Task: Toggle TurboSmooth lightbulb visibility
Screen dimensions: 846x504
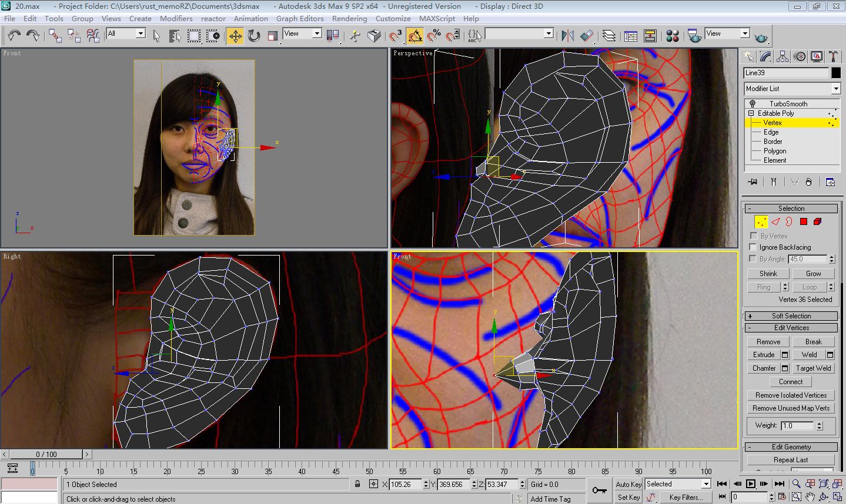Action: [752, 104]
